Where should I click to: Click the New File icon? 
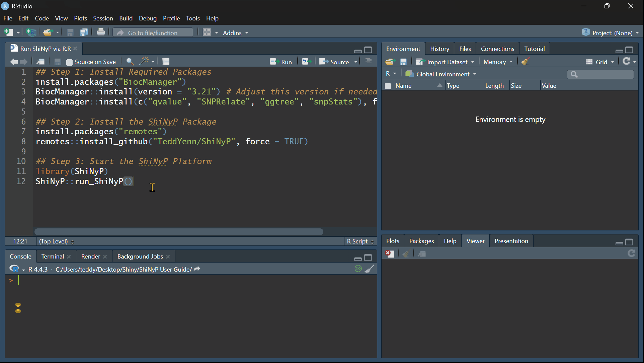tap(9, 32)
